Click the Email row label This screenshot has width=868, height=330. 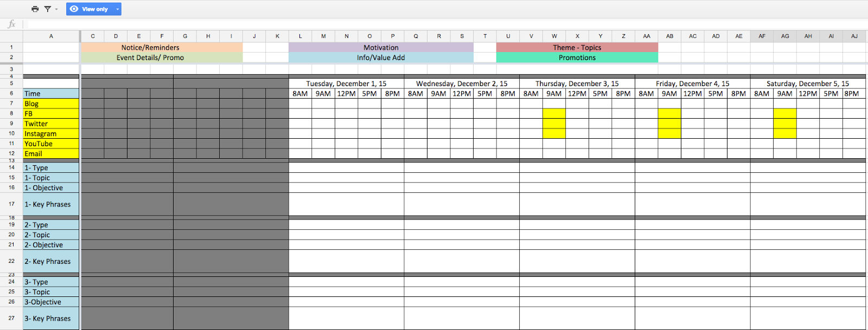pos(51,154)
